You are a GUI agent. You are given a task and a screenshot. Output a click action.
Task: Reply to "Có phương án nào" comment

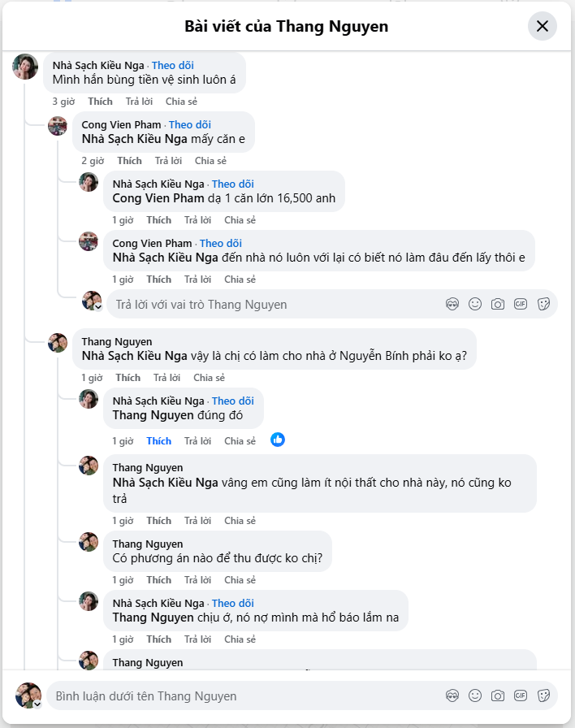(197, 580)
